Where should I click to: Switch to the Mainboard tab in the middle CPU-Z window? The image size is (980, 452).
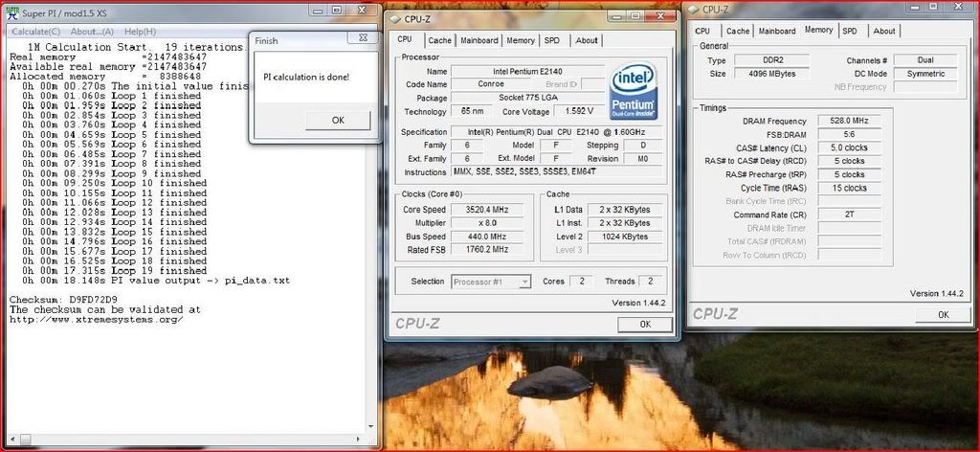(x=479, y=40)
